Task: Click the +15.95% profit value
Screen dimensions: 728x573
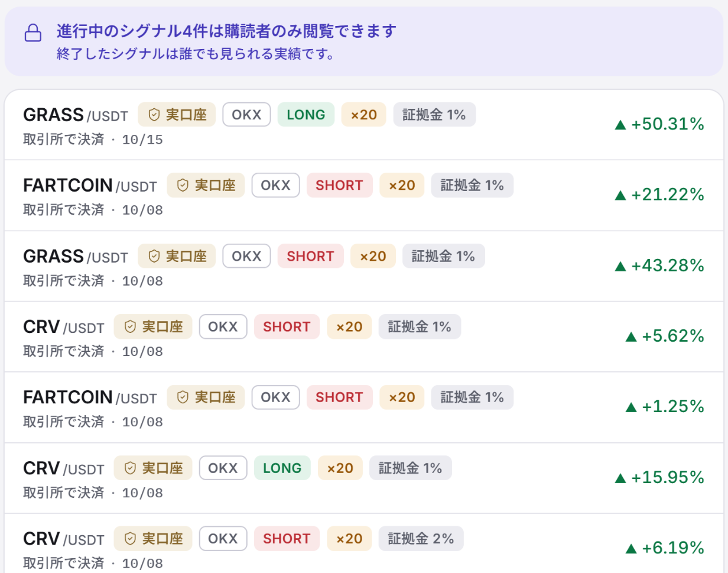Action: point(668,477)
